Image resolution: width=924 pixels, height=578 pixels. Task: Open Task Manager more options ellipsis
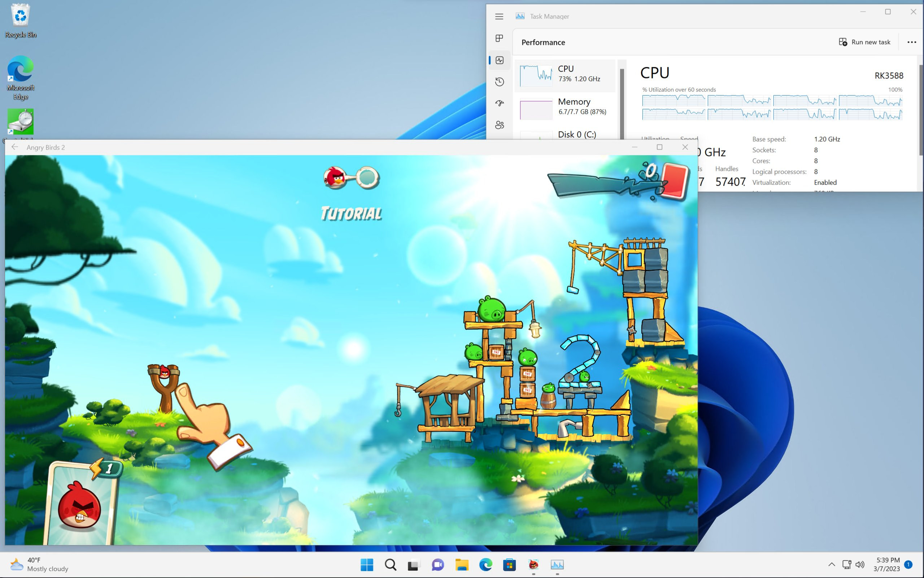(911, 42)
